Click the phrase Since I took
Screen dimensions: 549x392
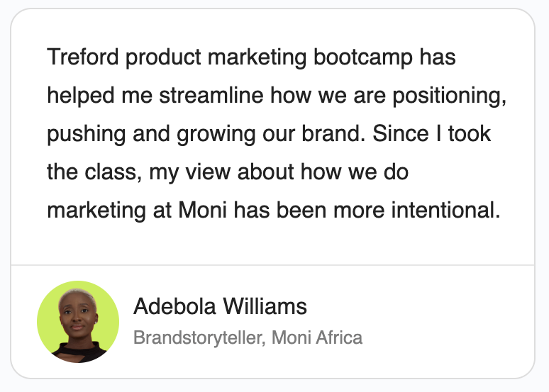[432, 133]
